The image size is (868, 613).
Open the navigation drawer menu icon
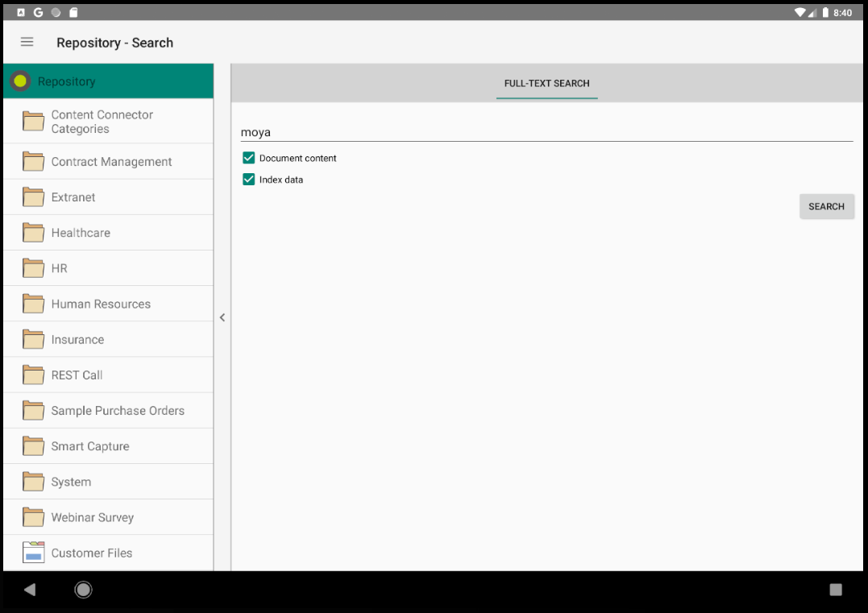tap(27, 42)
